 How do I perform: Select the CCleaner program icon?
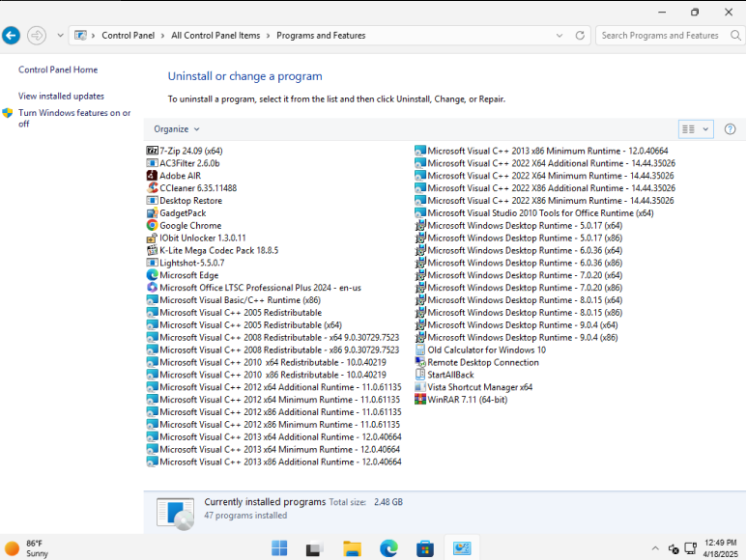click(152, 188)
